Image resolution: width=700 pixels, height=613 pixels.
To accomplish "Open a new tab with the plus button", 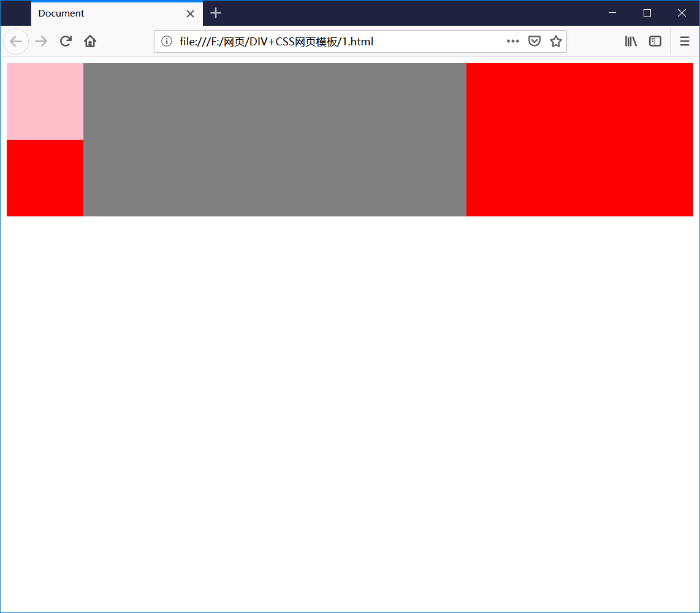I will pos(215,13).
